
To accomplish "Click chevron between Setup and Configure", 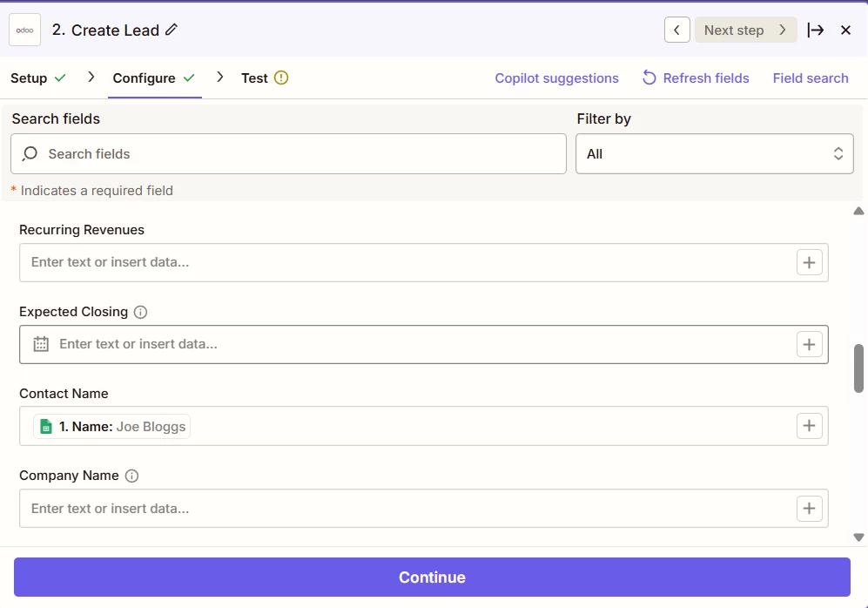I will click(x=91, y=77).
